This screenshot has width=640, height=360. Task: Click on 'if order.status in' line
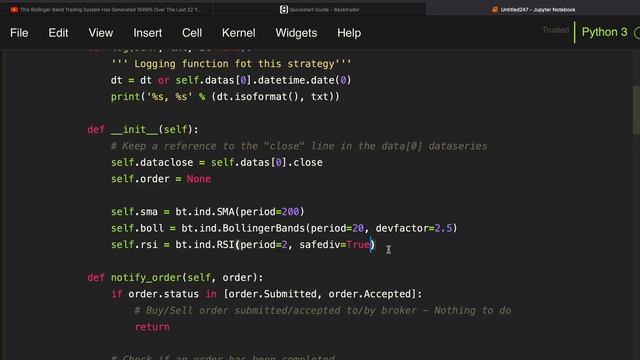267,294
